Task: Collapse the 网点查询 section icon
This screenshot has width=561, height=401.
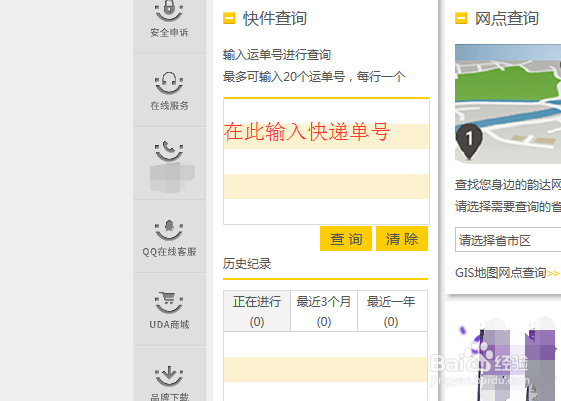Action: pos(461,18)
